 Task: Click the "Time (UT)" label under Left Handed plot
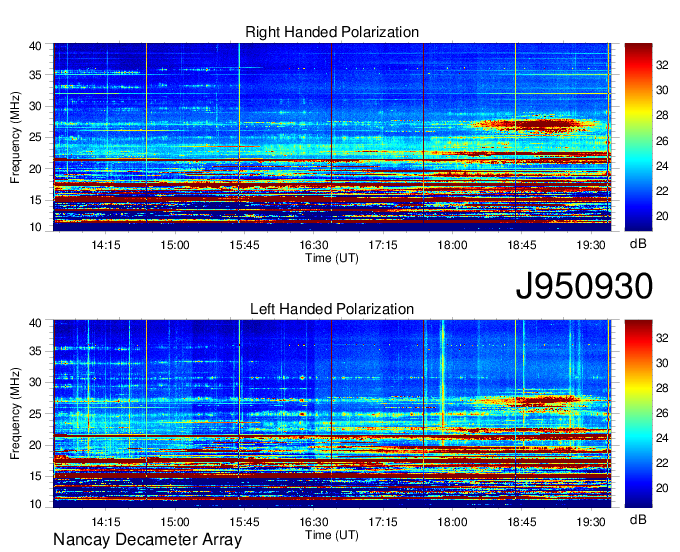(332, 535)
